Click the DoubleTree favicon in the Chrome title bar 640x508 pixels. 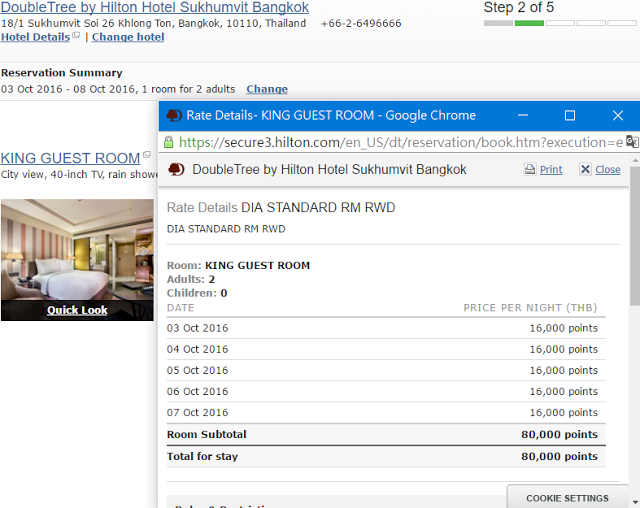[x=174, y=115]
